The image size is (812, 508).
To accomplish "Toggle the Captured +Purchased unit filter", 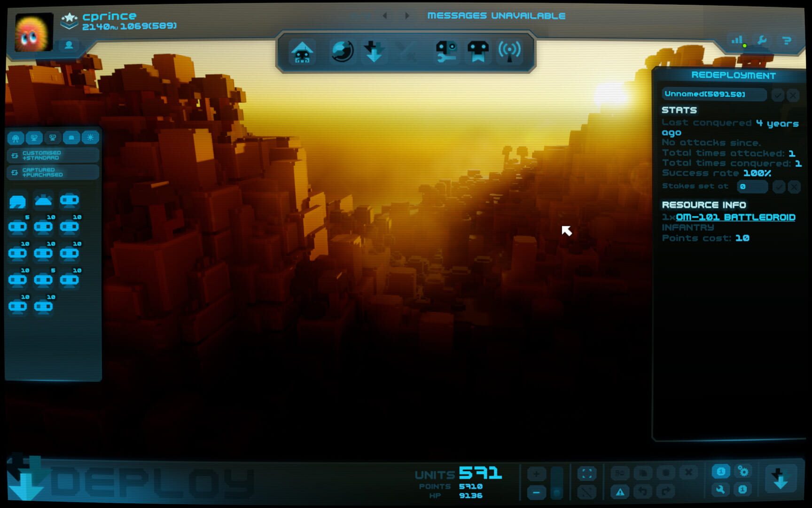I will [x=52, y=172].
